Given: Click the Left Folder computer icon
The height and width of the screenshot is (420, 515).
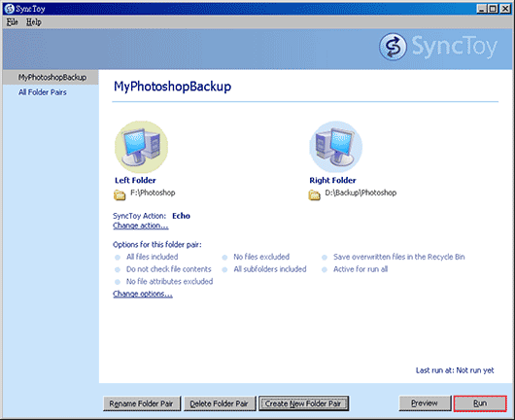Looking at the screenshot, I should point(141,147).
